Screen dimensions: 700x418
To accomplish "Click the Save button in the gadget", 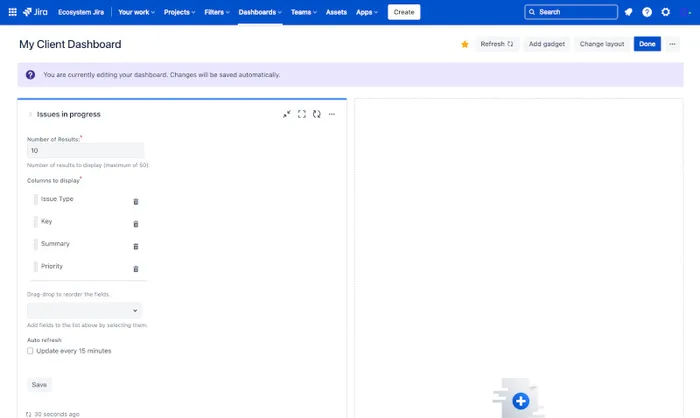I will (39, 384).
